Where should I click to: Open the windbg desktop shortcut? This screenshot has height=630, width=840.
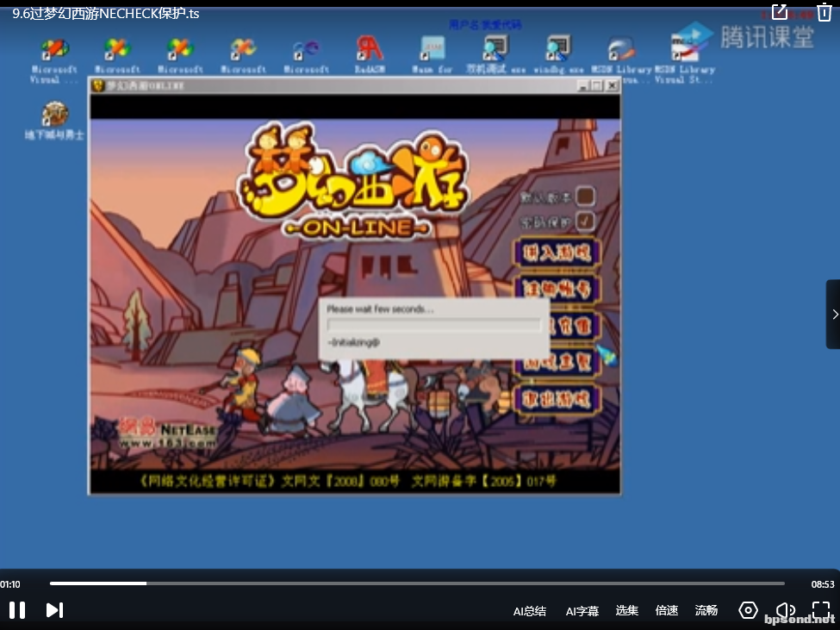[558, 54]
